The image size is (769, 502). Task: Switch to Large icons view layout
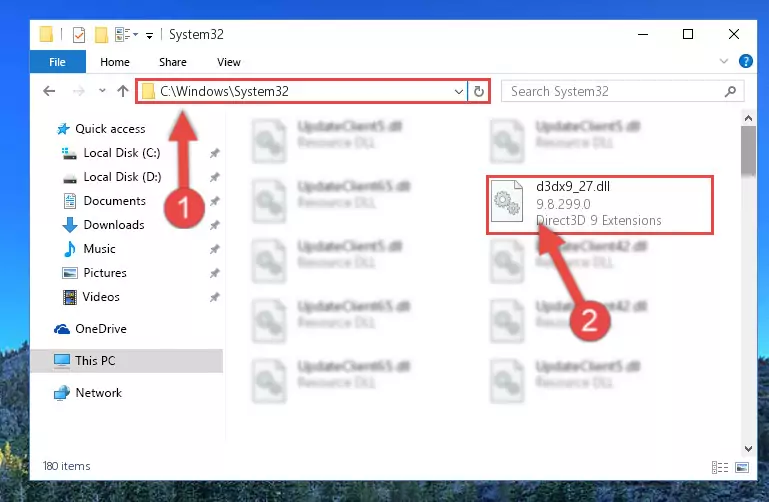pyautogui.click(x=742, y=467)
